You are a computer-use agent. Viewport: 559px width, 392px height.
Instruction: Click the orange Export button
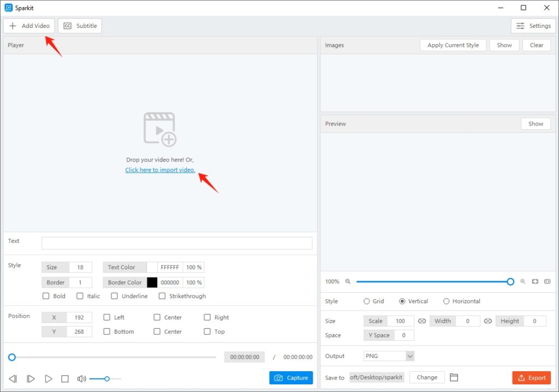(x=531, y=377)
